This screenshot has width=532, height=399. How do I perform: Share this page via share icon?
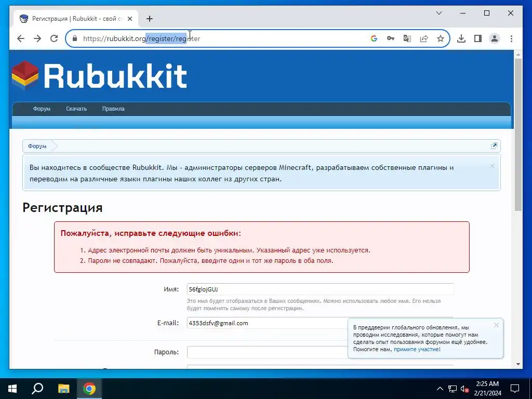coord(424,38)
